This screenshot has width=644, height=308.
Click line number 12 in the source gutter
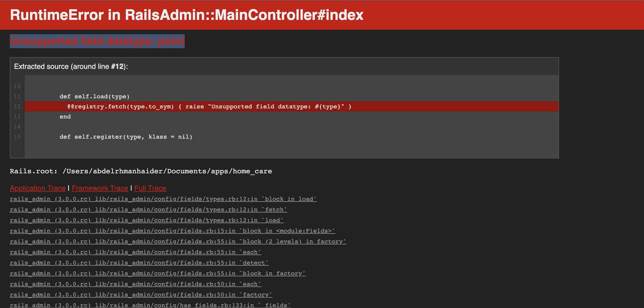coord(17,106)
